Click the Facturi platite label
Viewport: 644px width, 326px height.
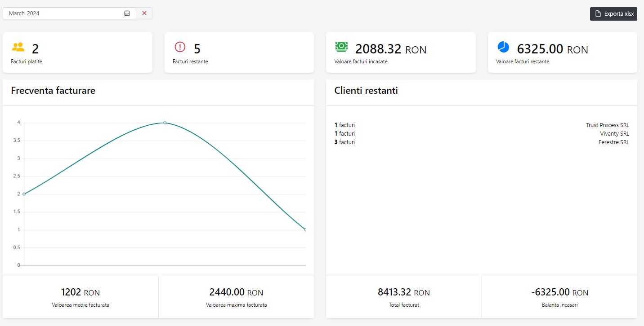(27, 62)
